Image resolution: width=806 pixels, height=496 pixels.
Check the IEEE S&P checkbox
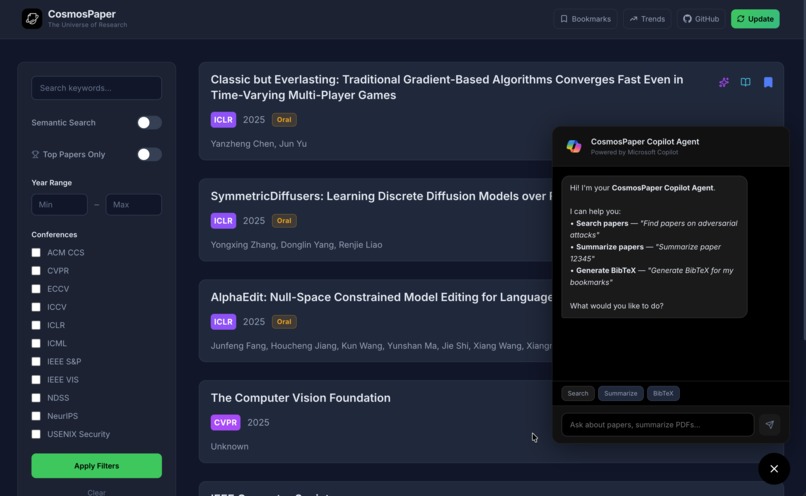click(36, 361)
